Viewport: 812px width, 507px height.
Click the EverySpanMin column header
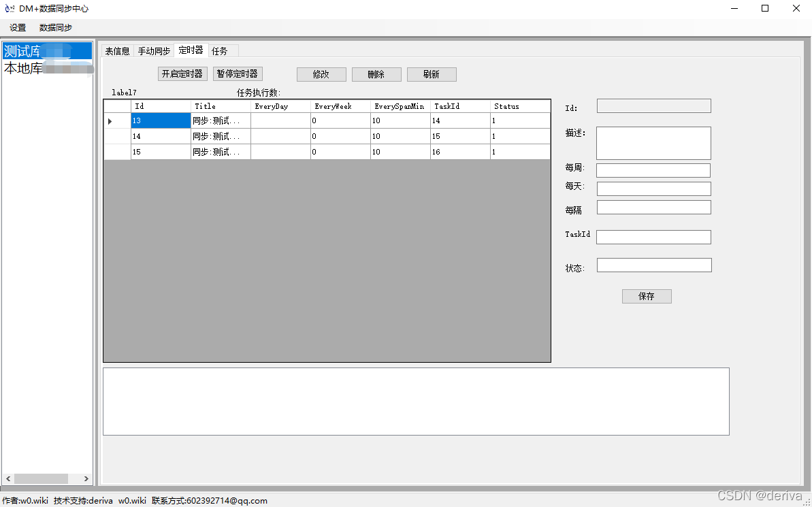point(400,106)
